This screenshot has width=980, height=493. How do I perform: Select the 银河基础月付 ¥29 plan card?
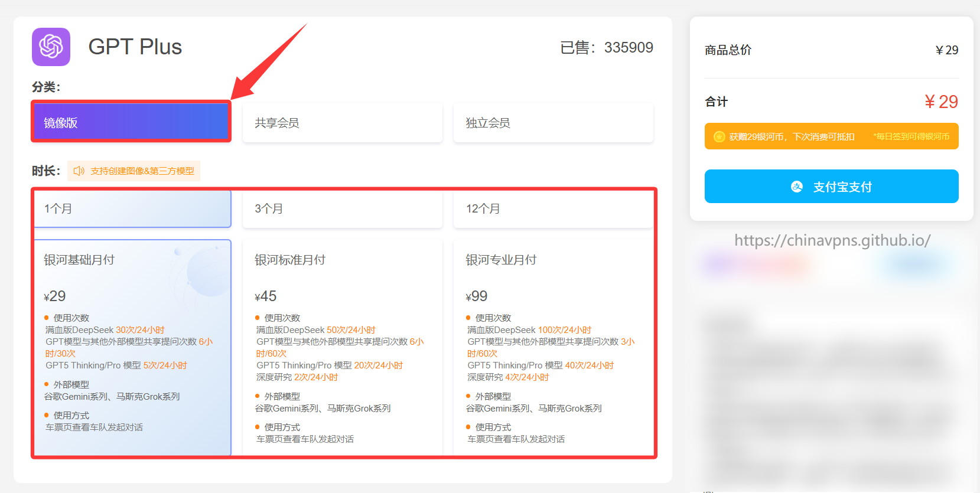pos(132,347)
